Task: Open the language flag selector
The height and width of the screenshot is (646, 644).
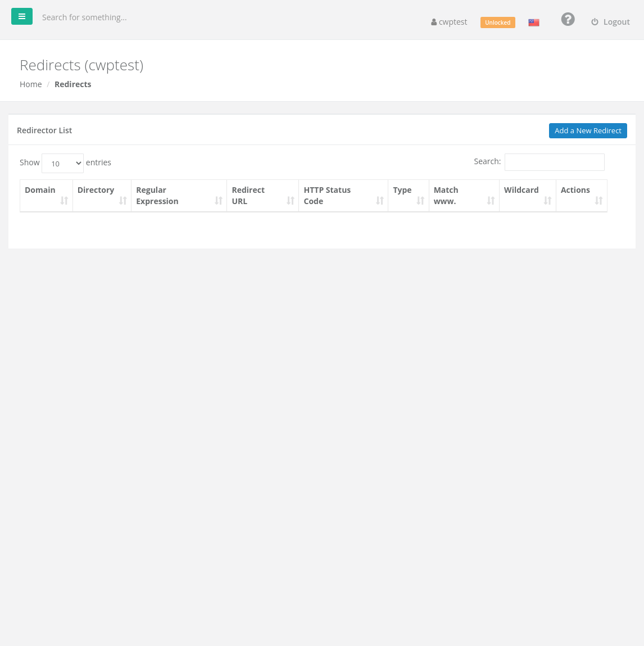Action: point(534,22)
